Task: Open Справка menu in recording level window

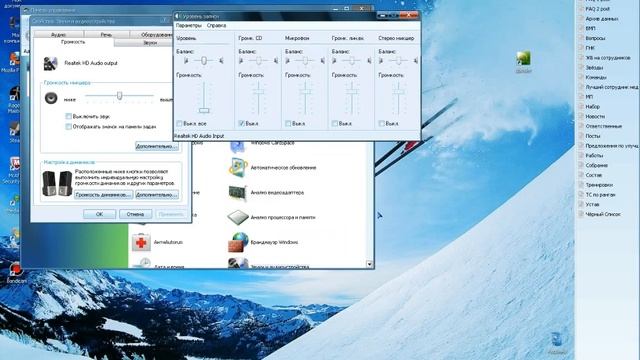Action: (216, 25)
